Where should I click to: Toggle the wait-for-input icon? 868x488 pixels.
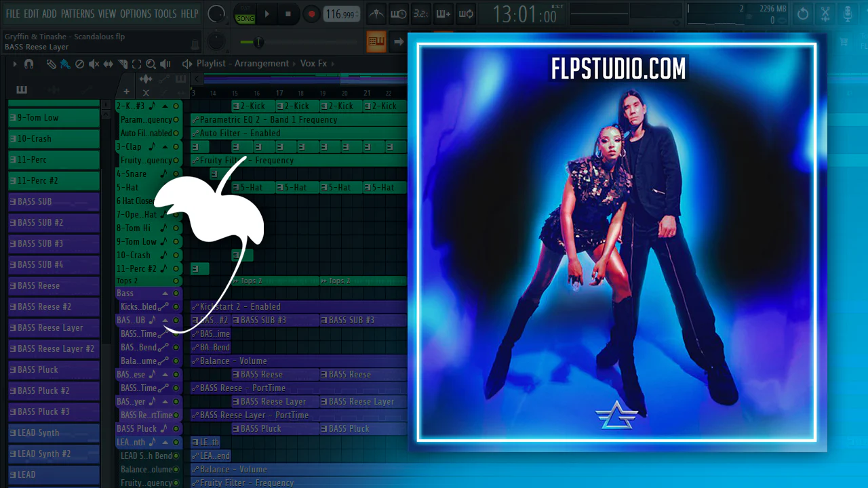399,14
